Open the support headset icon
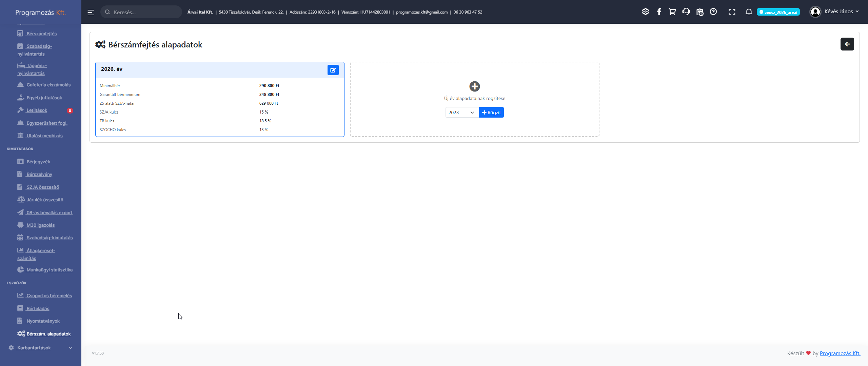This screenshot has height=366, width=868. click(686, 12)
